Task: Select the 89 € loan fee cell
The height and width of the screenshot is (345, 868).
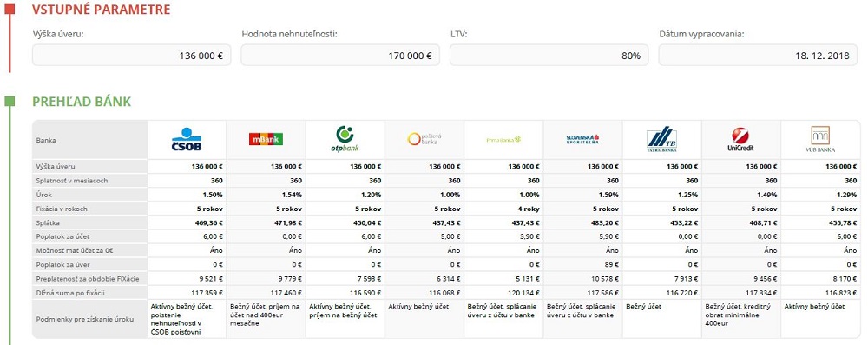Action: 582,265
